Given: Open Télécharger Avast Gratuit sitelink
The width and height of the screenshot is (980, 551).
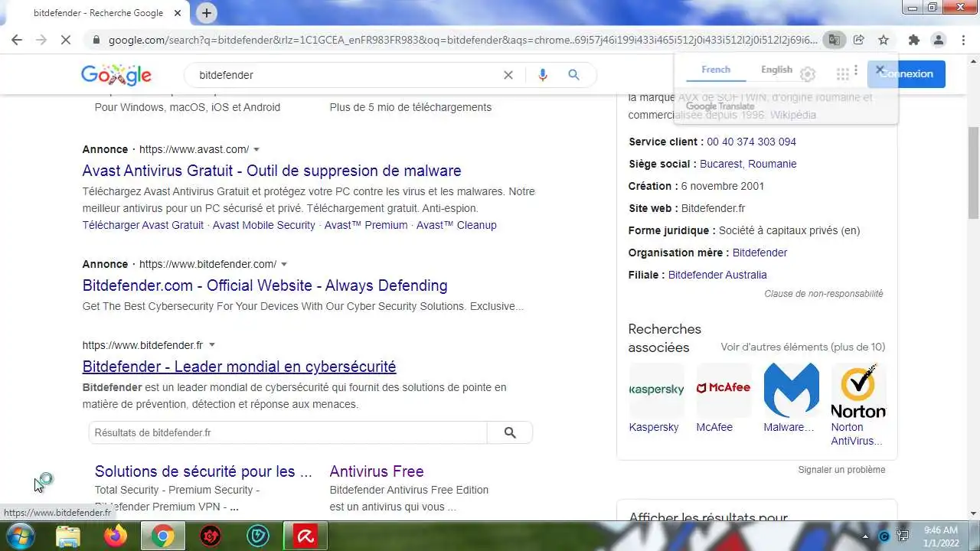Looking at the screenshot, I should pyautogui.click(x=143, y=225).
